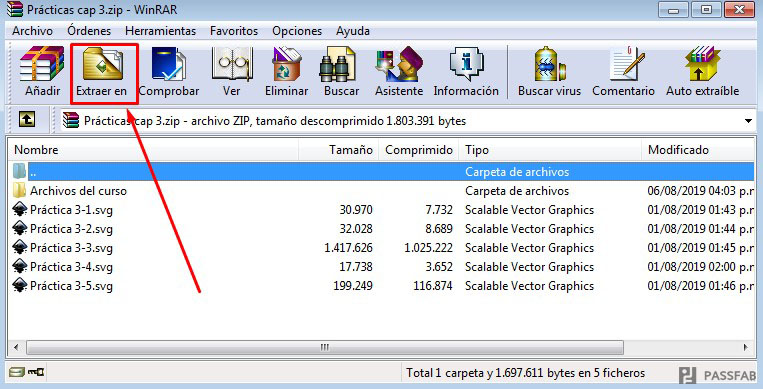
Task: Click the Práctica 3-2.svg file icon
Action: pos(19,228)
